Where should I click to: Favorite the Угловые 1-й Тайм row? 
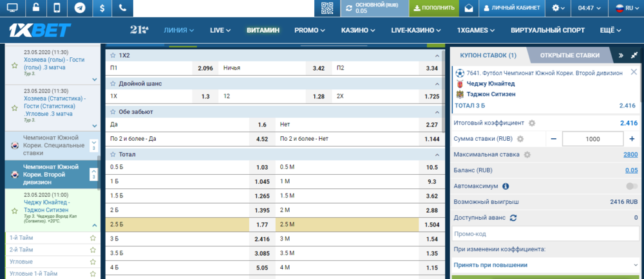point(93,273)
